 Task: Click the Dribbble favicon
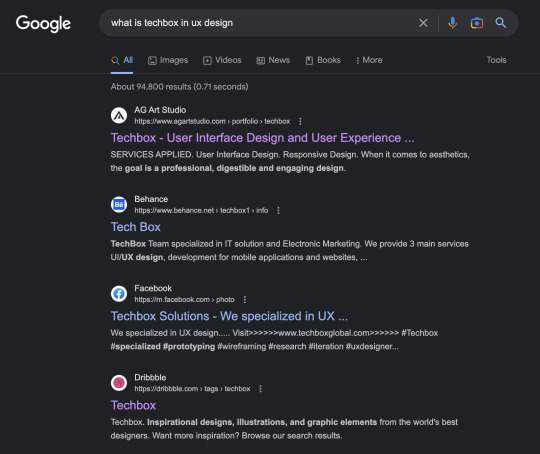click(119, 383)
